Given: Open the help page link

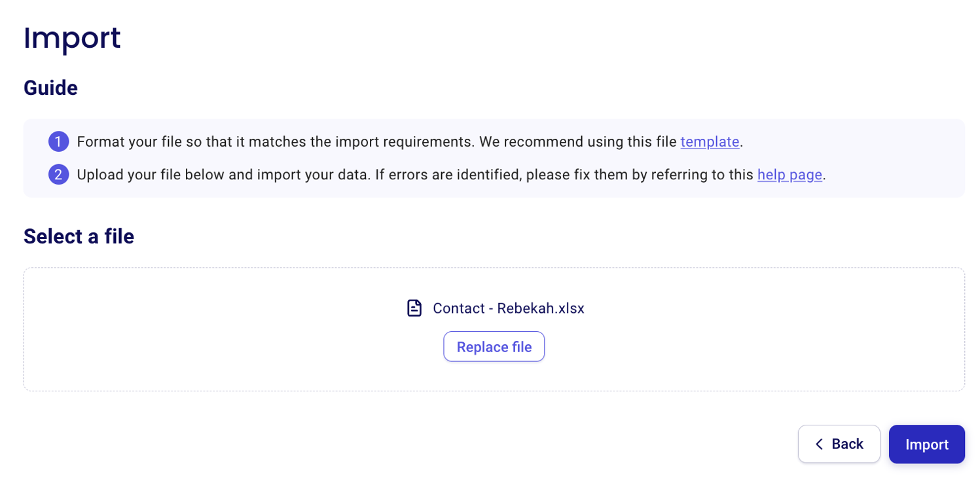Looking at the screenshot, I should tap(789, 175).
